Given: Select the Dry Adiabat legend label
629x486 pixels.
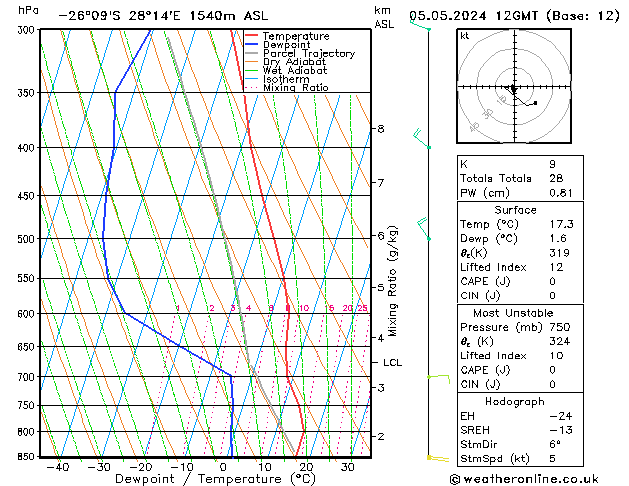Looking at the screenshot, I should 294,62.
